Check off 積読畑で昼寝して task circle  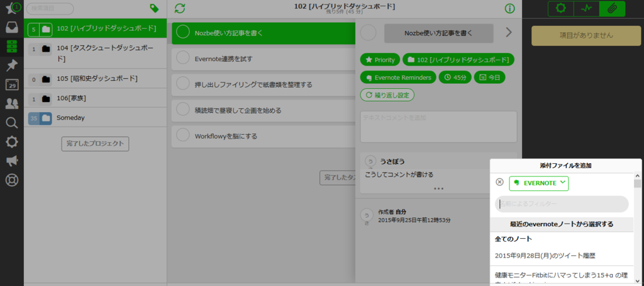182,110
